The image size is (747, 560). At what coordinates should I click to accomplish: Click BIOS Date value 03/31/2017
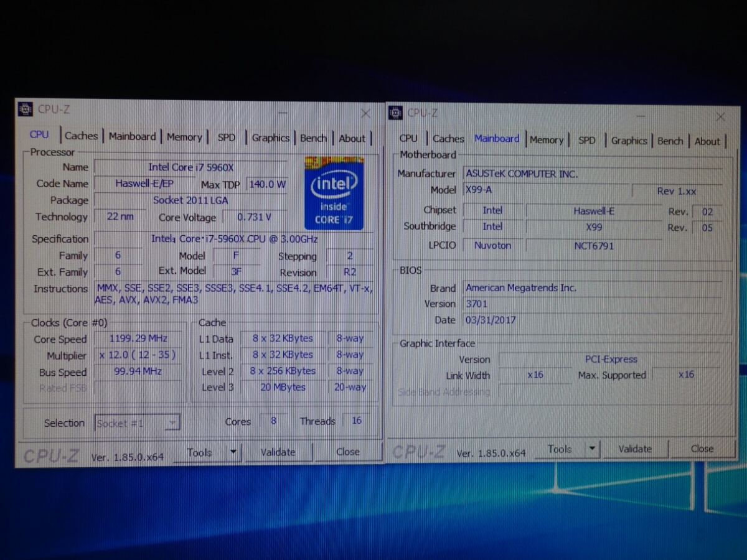[593, 320]
